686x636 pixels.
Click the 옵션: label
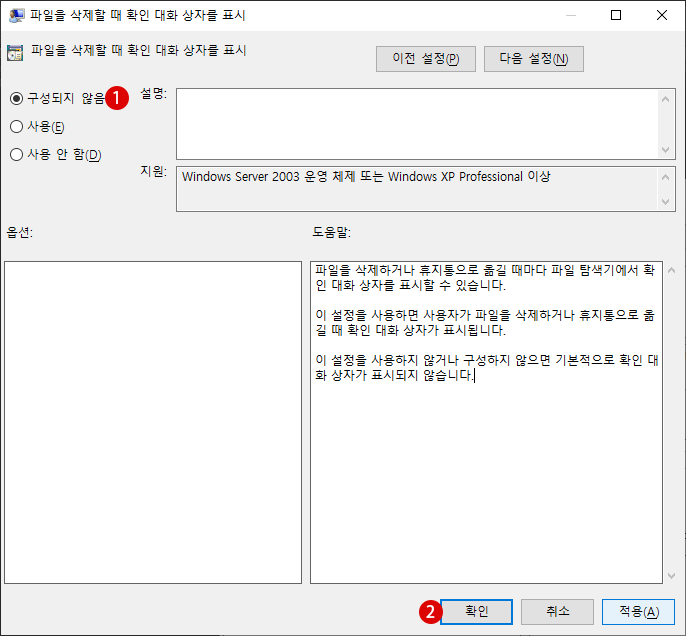20,232
